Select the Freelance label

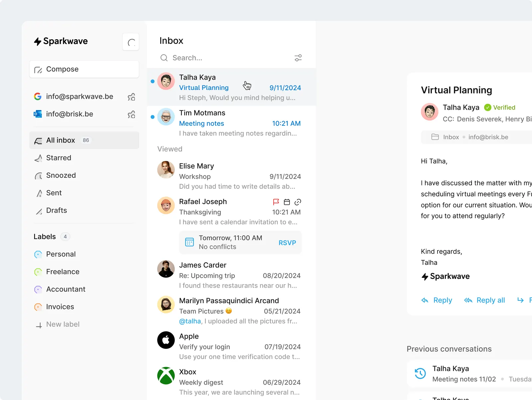(84, 272)
